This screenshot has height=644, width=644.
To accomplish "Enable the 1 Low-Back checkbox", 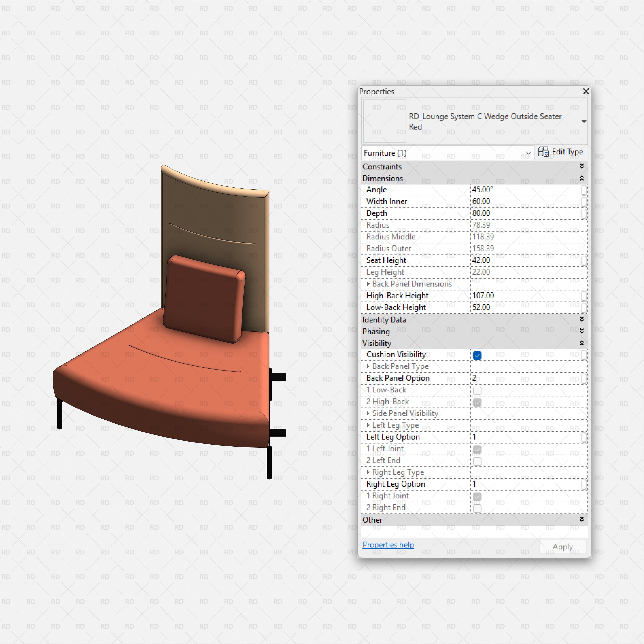I will [x=477, y=390].
